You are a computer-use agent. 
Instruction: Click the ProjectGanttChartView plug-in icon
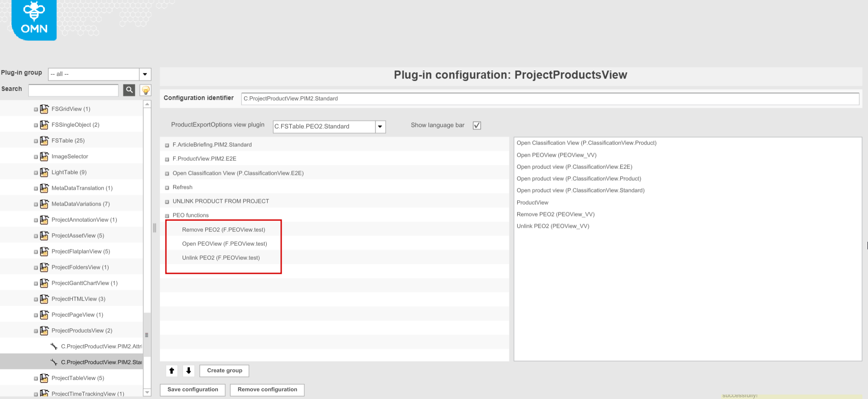coord(44,283)
